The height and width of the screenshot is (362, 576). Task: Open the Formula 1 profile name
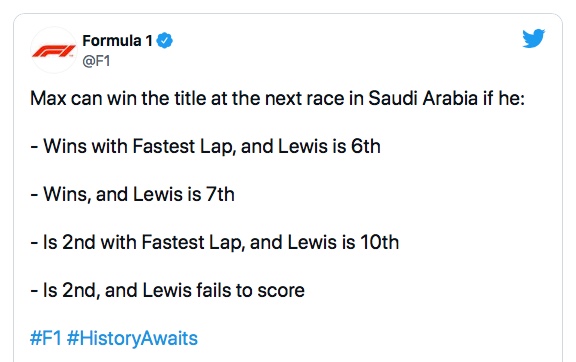[x=118, y=41]
